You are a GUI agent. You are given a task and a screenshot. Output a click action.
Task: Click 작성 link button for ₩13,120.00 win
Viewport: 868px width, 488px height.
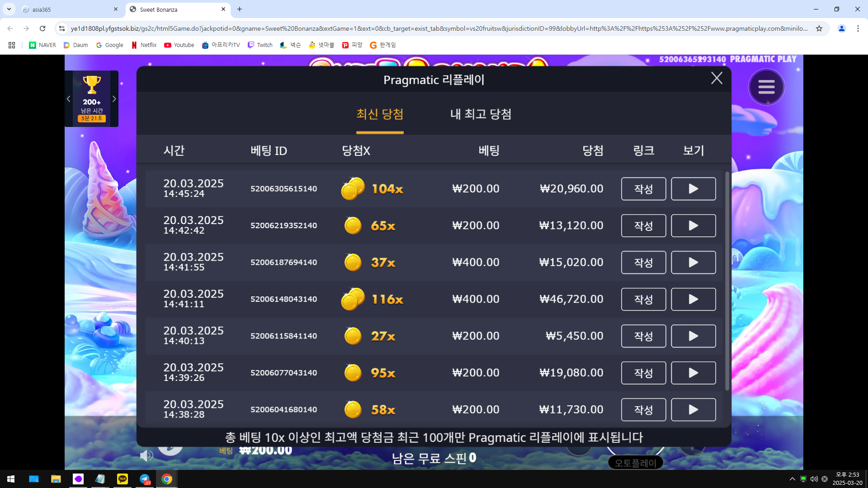coord(643,225)
